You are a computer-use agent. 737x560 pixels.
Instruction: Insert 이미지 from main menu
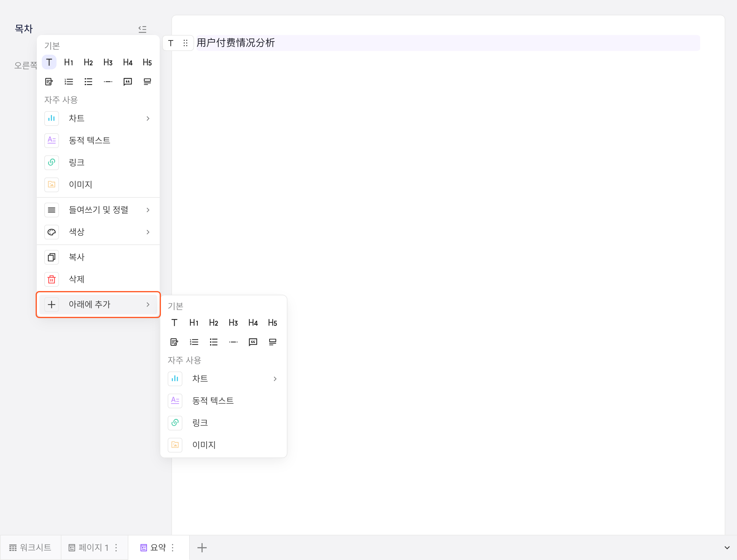[98, 185]
